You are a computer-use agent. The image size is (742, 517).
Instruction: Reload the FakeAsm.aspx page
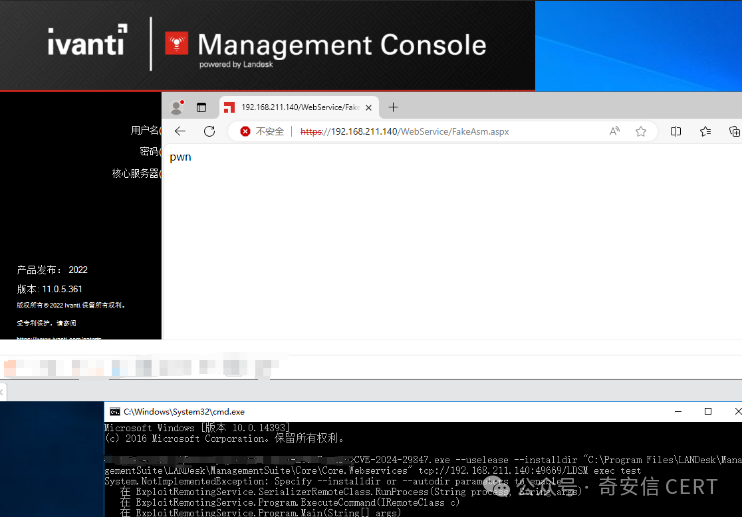pos(210,131)
